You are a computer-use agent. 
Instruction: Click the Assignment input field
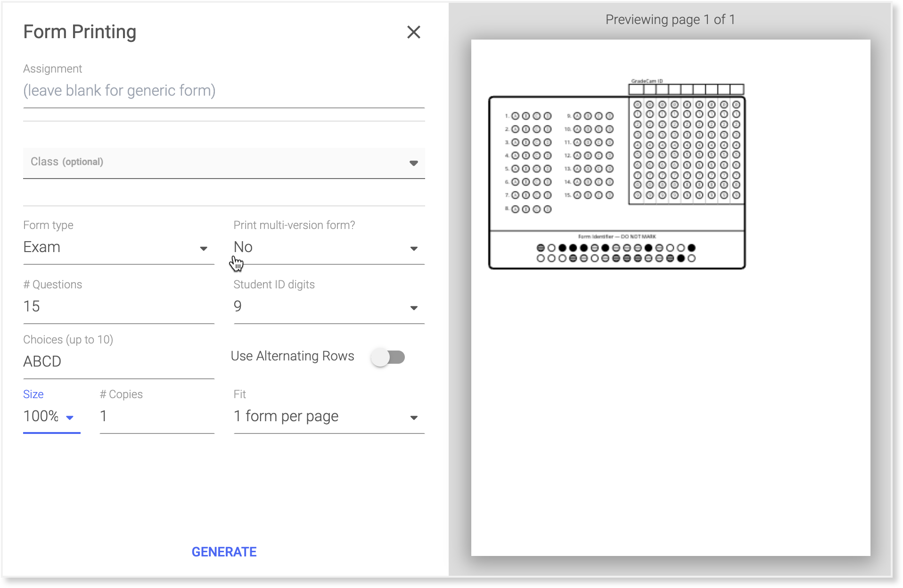click(x=223, y=90)
